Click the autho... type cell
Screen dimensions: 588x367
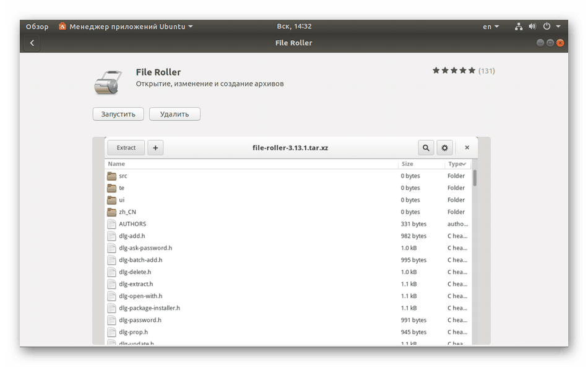(x=457, y=224)
